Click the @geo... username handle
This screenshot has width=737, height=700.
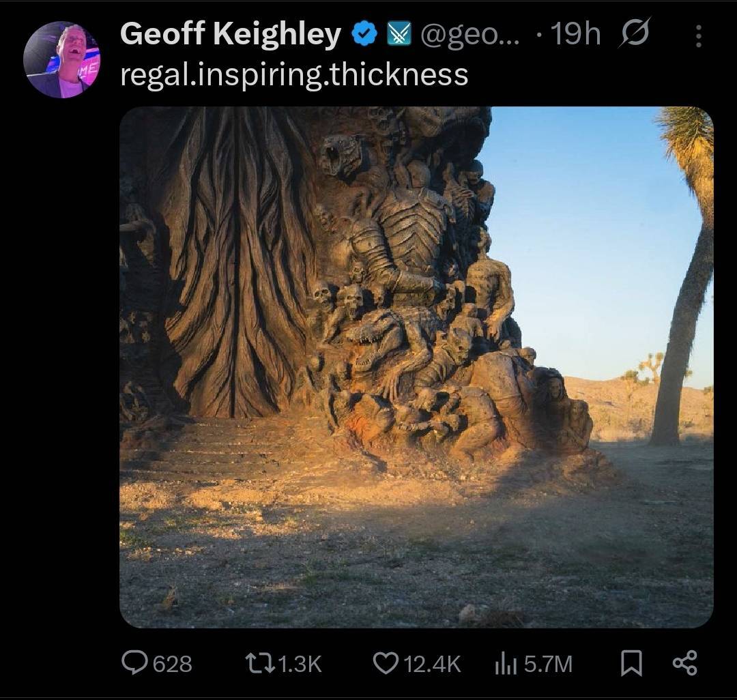click(x=469, y=34)
